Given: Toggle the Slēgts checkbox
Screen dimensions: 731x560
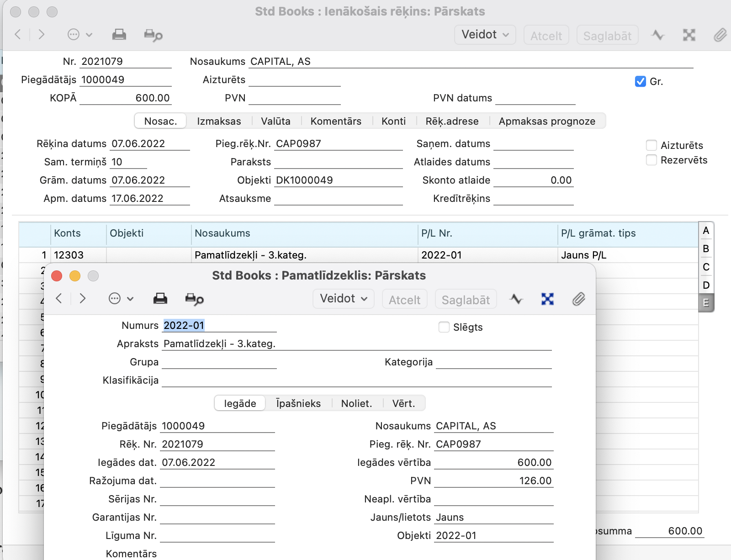Looking at the screenshot, I should pyautogui.click(x=444, y=327).
